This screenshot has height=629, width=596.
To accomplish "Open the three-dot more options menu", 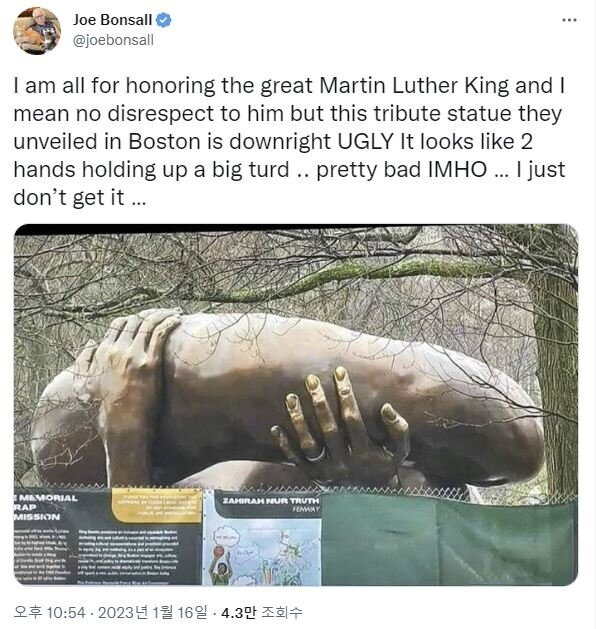I will tap(569, 20).
